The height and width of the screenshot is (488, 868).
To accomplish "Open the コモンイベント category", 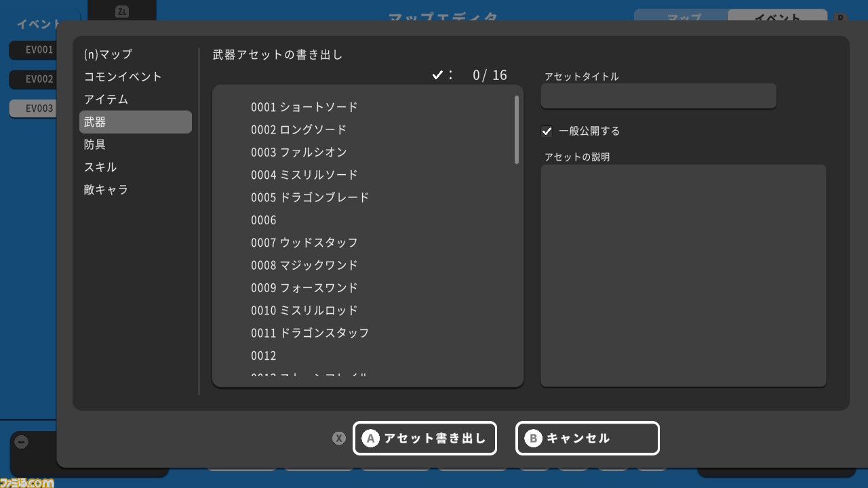I will point(122,77).
